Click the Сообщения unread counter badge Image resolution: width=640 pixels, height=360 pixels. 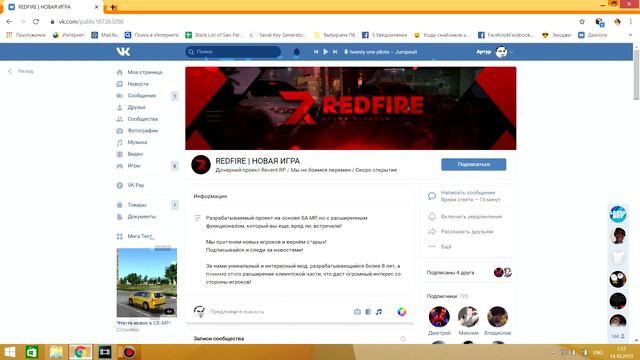(x=174, y=96)
